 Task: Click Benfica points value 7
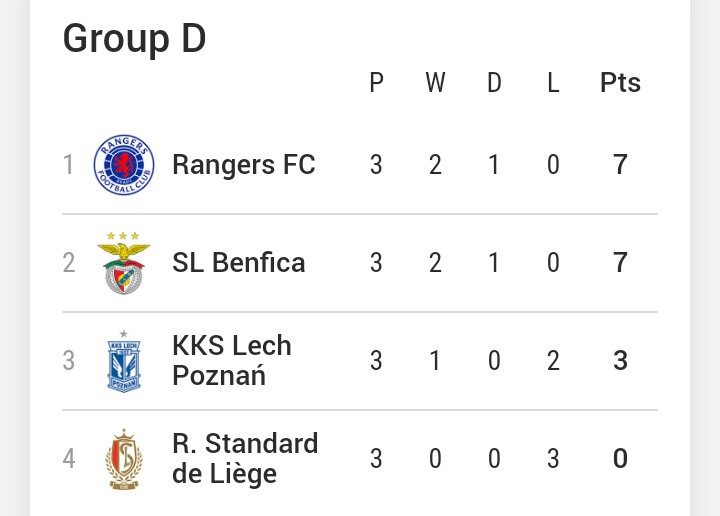[620, 263]
